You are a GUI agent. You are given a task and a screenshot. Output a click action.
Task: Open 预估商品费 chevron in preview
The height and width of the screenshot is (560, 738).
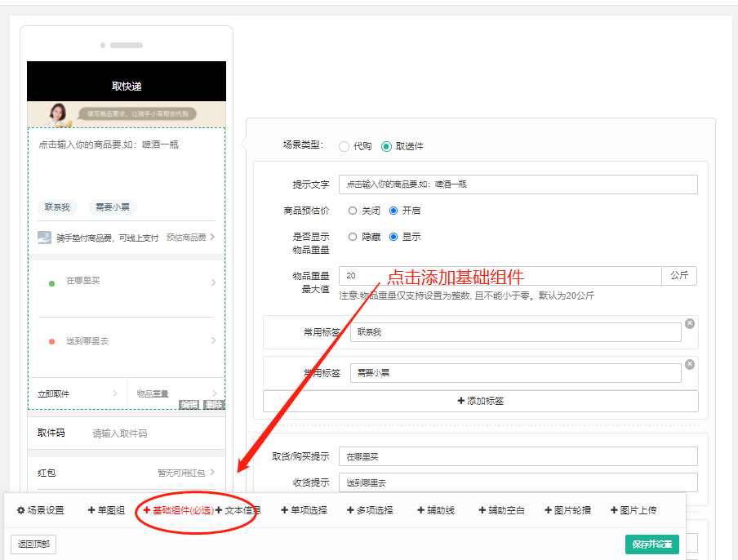[212, 237]
